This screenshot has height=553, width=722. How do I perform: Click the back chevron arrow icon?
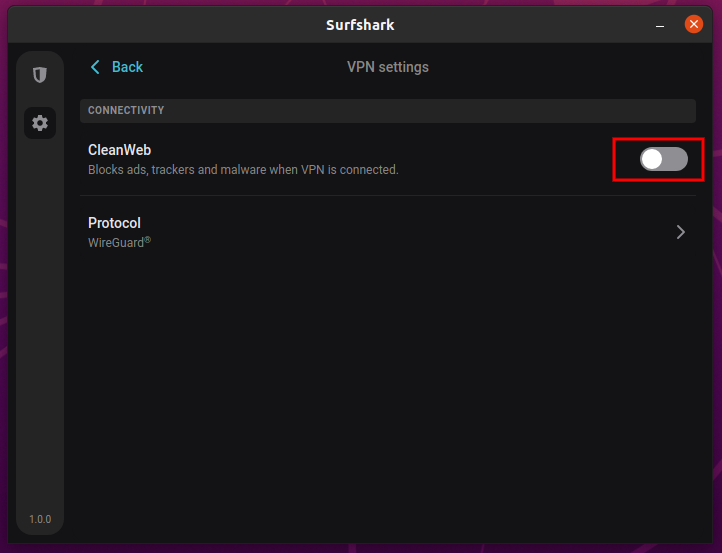click(95, 67)
